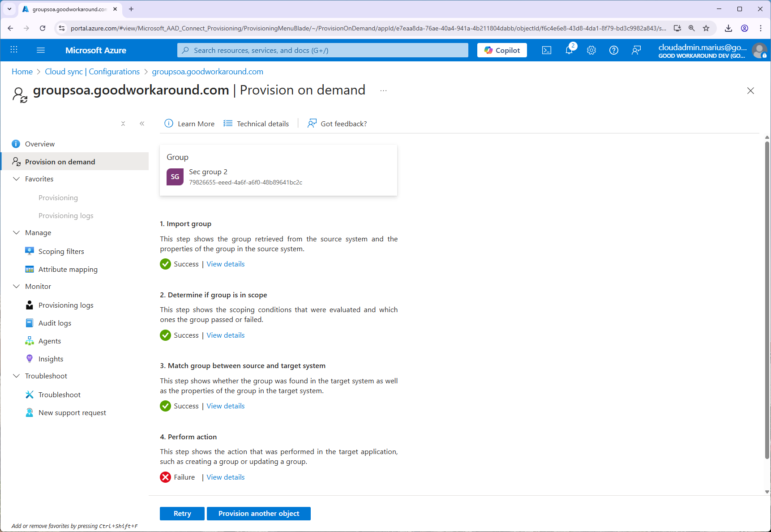Open Technical details in toolbar

257,124
